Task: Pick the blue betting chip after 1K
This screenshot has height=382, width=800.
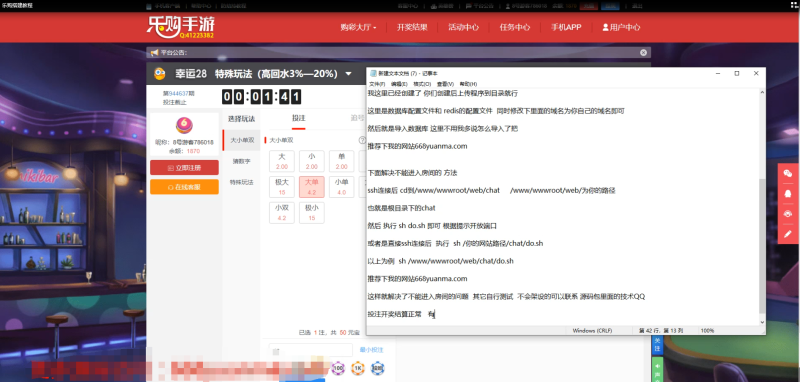Action: click(x=378, y=368)
